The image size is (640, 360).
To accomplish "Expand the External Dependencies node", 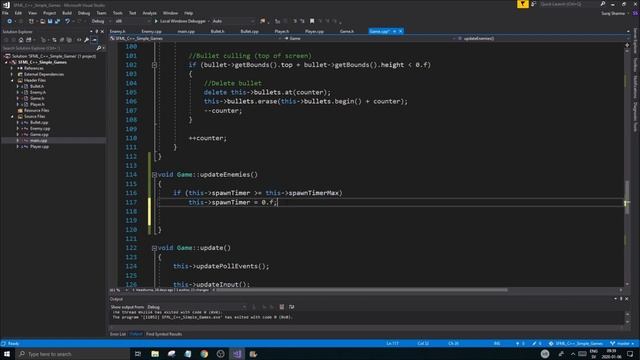I will pos(12,74).
